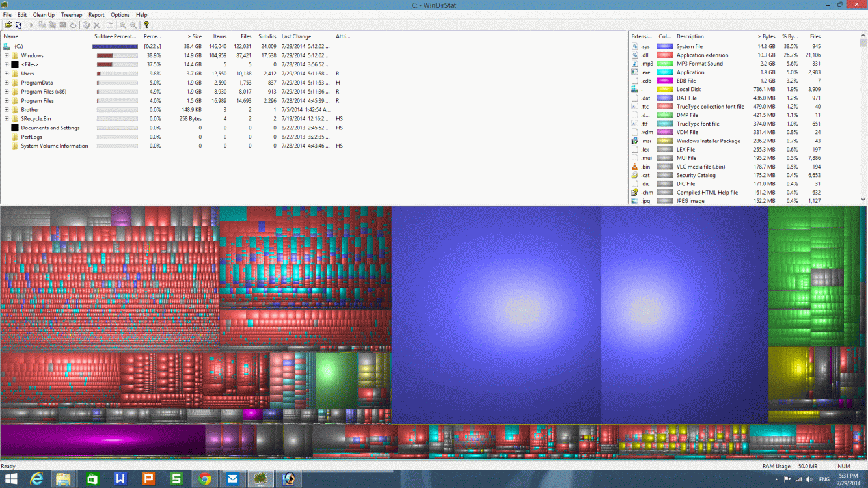Click the yellow Help question mark icon
The width and height of the screenshot is (868, 488).
pos(146,25)
